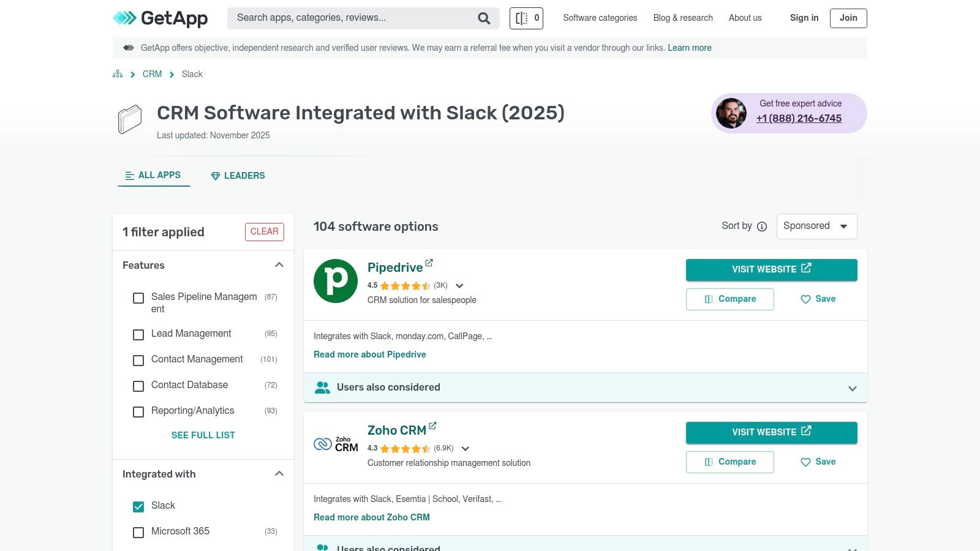Screen dimensions: 980x551
Task: Click the search apps input field
Action: [349, 18]
